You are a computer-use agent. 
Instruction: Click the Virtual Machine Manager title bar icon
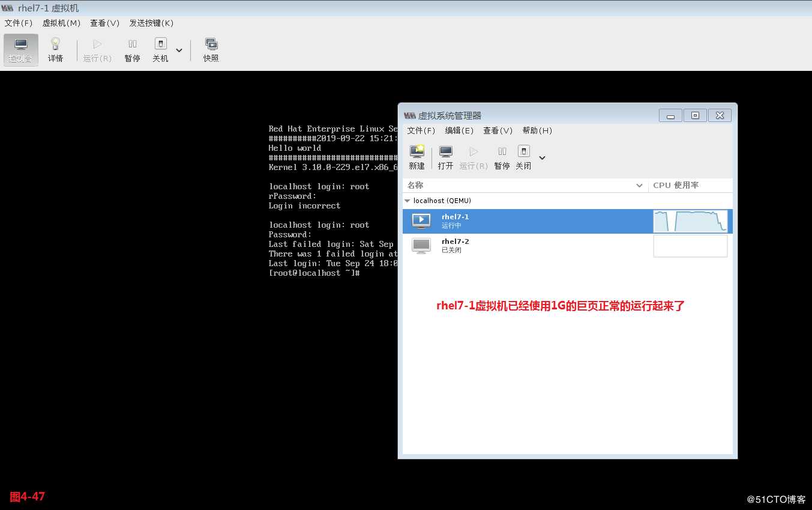point(410,115)
